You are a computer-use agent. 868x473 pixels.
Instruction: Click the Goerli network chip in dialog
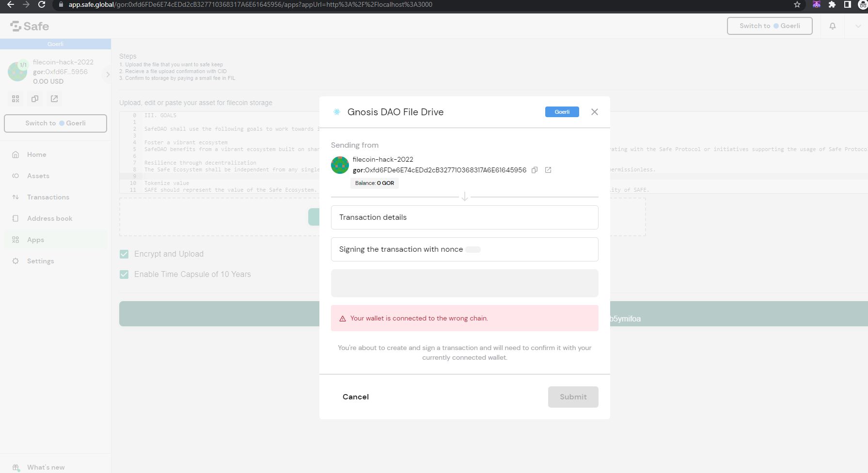pos(562,112)
